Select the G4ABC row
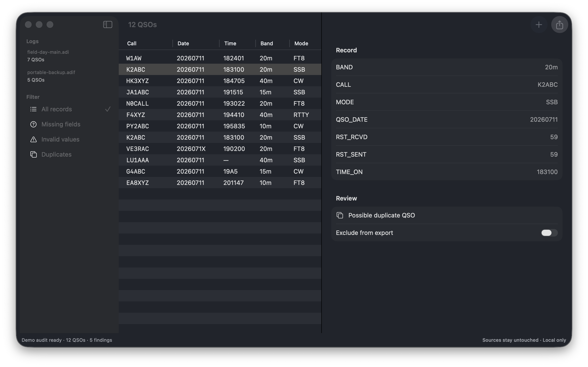Screen dimensions: 588x367 [x=220, y=171]
